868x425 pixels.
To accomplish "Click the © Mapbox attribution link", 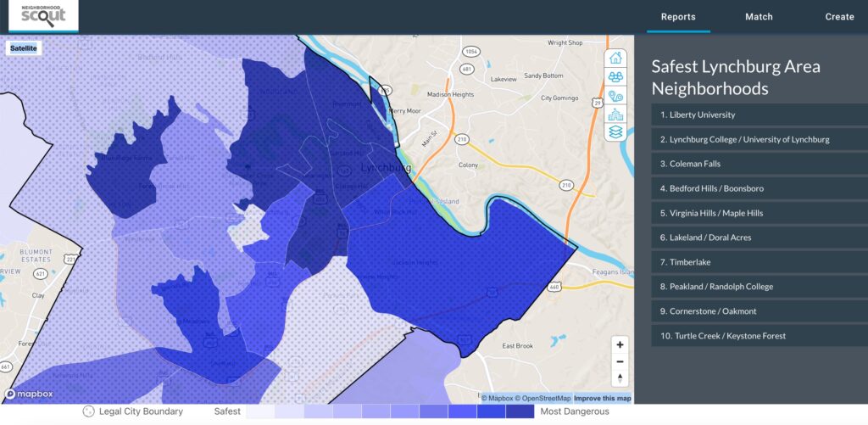I will click(497, 398).
